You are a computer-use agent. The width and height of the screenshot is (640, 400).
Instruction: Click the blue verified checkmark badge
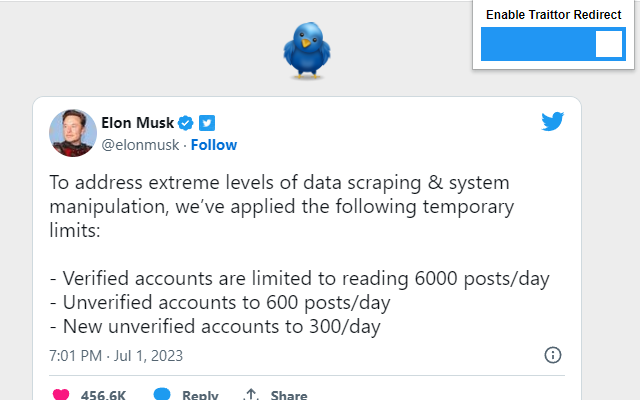coord(186,123)
